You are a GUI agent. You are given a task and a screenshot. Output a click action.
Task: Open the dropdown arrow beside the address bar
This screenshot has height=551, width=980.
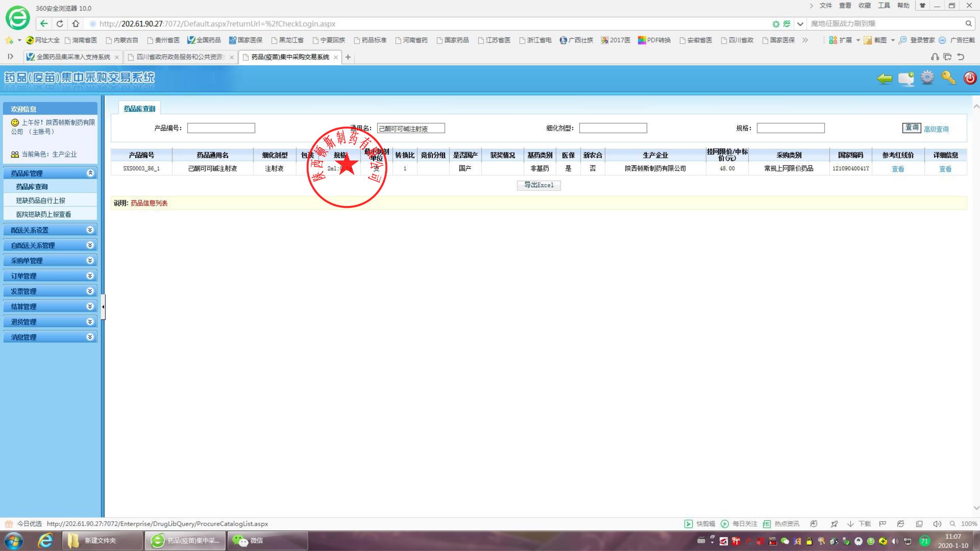[800, 24]
